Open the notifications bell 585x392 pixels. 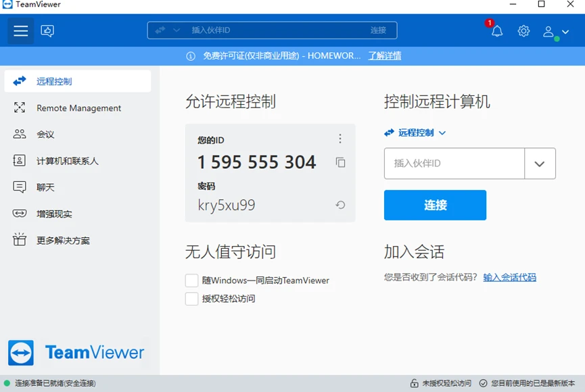(496, 31)
